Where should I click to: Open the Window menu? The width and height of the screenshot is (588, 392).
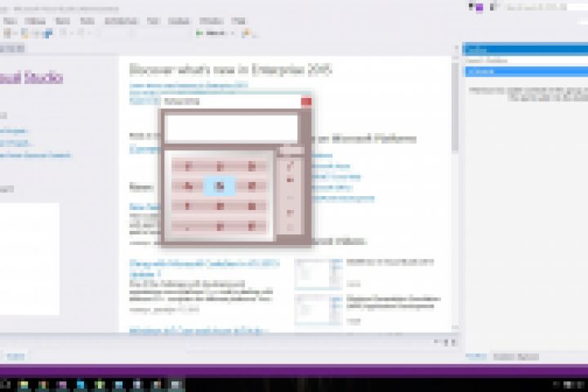click(212, 21)
